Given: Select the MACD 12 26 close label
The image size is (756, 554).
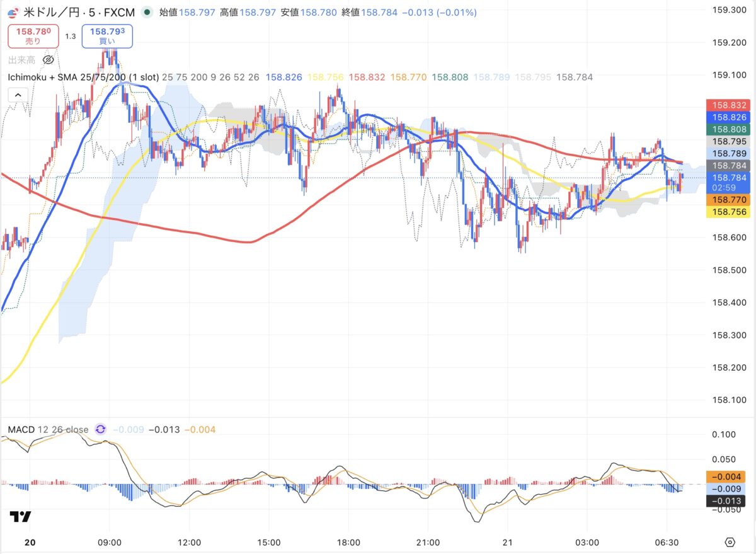Looking at the screenshot, I should (x=48, y=430).
